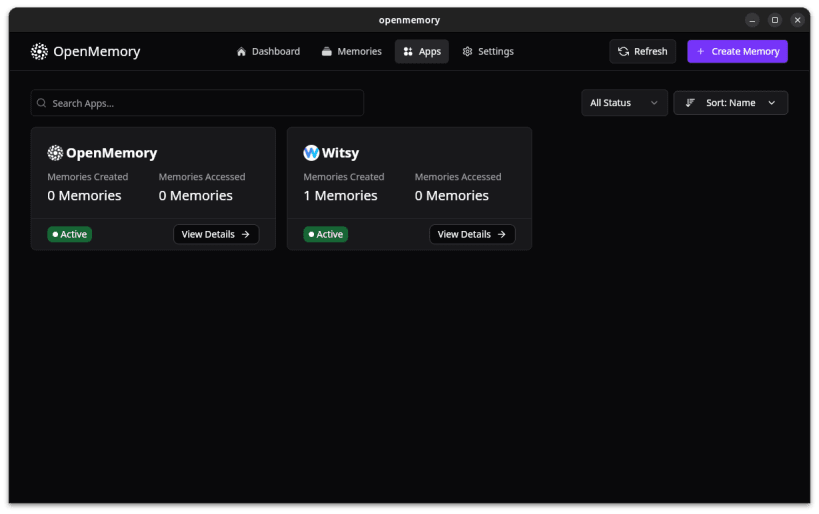Click the Apps grid icon
Screen dimensions: 819x514
[408, 51]
